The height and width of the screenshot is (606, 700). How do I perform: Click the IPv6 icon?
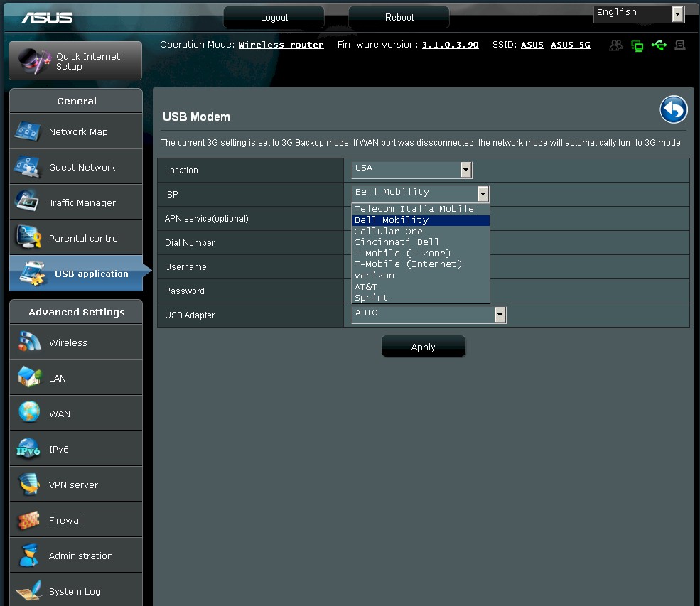tap(28, 448)
